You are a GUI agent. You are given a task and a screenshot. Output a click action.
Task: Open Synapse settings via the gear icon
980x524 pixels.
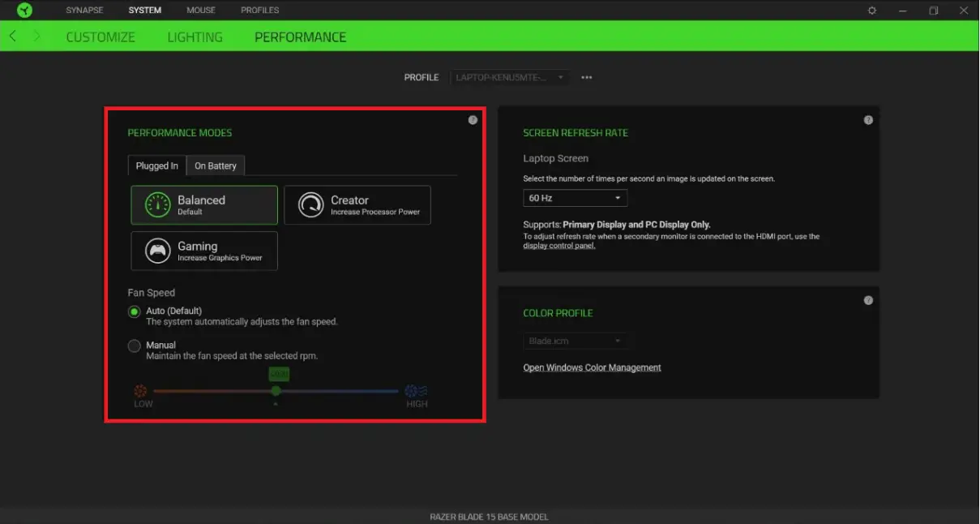pos(871,10)
